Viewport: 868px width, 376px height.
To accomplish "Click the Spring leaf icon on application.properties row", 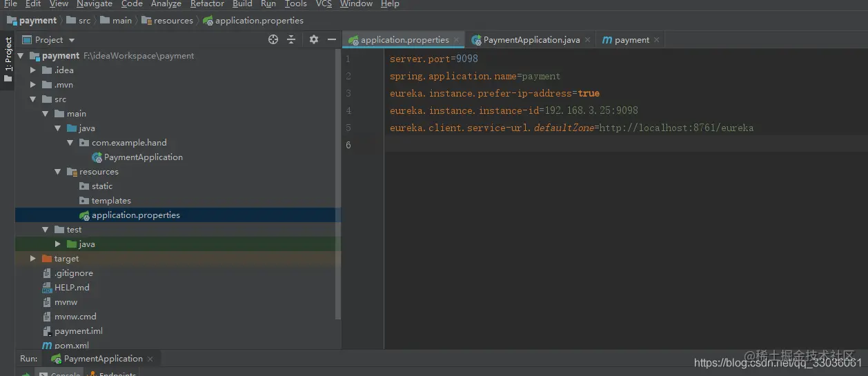I will [84, 215].
